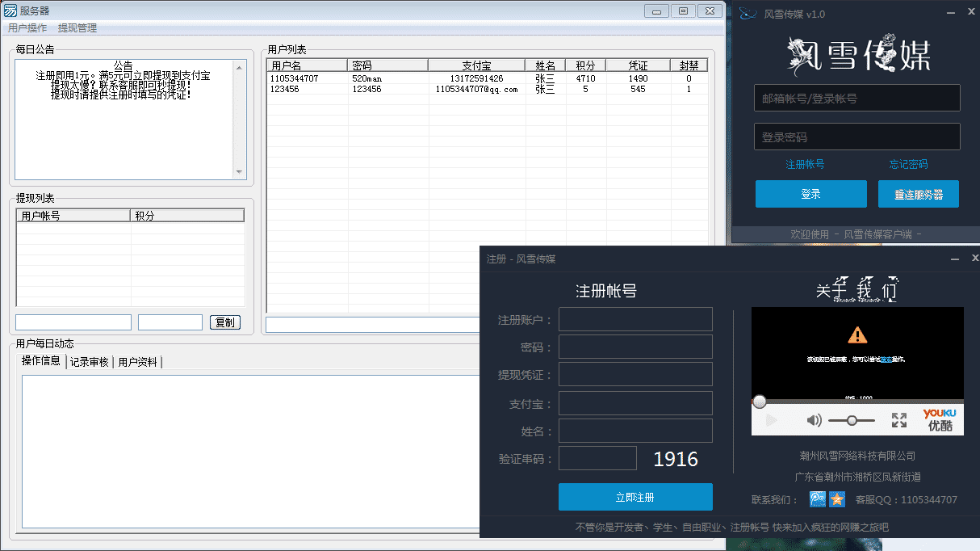
Task: Click the 注册账户 input field
Action: pyautogui.click(x=635, y=319)
